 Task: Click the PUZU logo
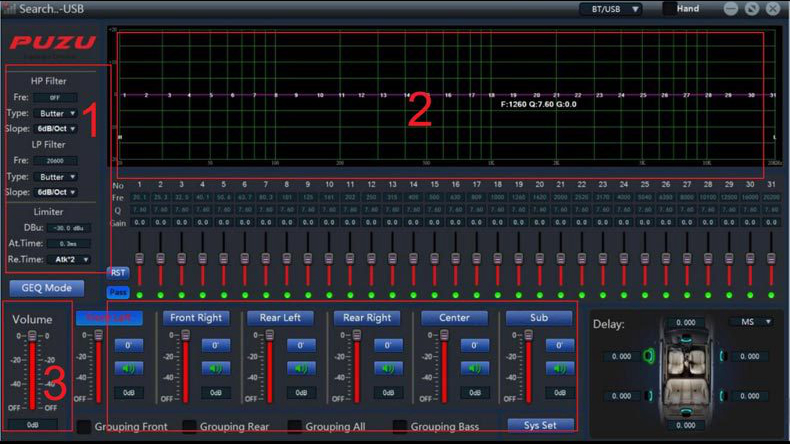tap(54, 43)
